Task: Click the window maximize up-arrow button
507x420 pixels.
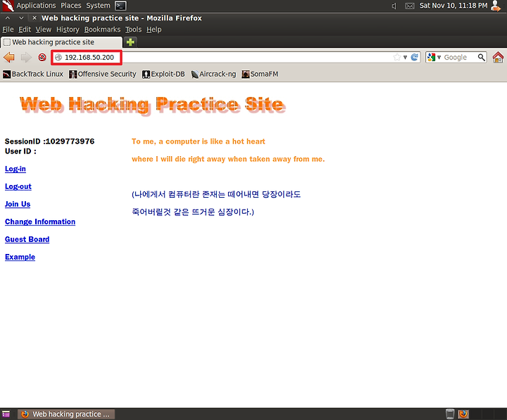Action: click(x=8, y=18)
